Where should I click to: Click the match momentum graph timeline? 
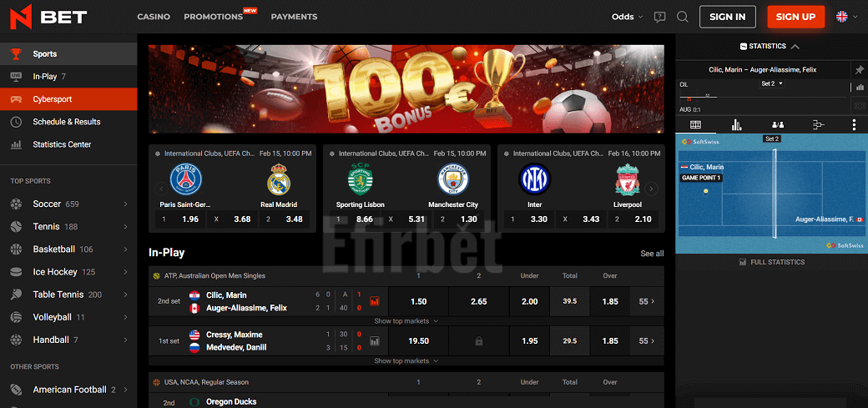click(x=763, y=96)
